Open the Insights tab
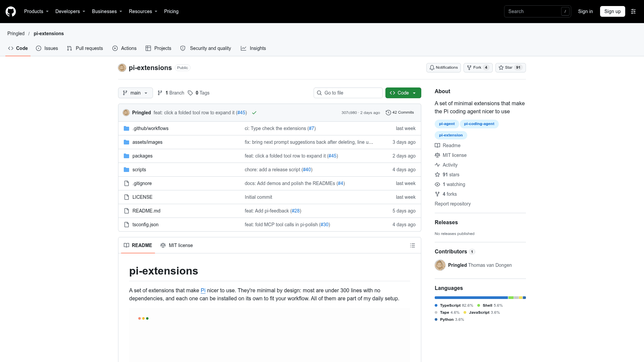 [253, 48]
